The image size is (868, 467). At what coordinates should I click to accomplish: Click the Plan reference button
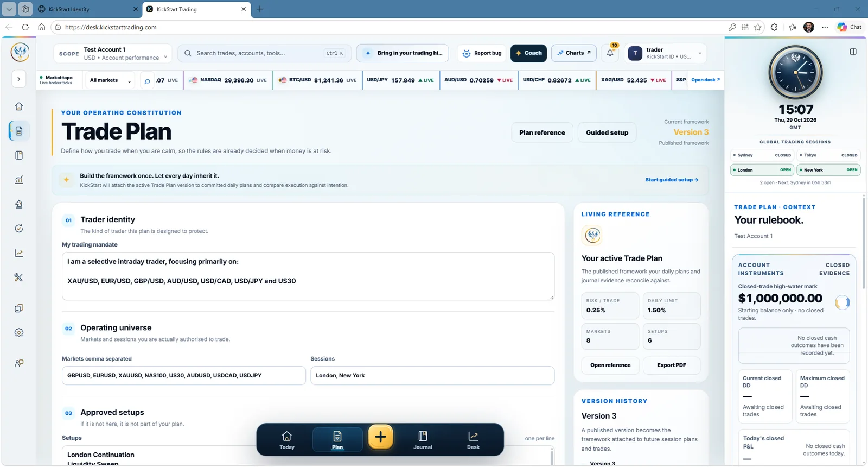pos(542,132)
